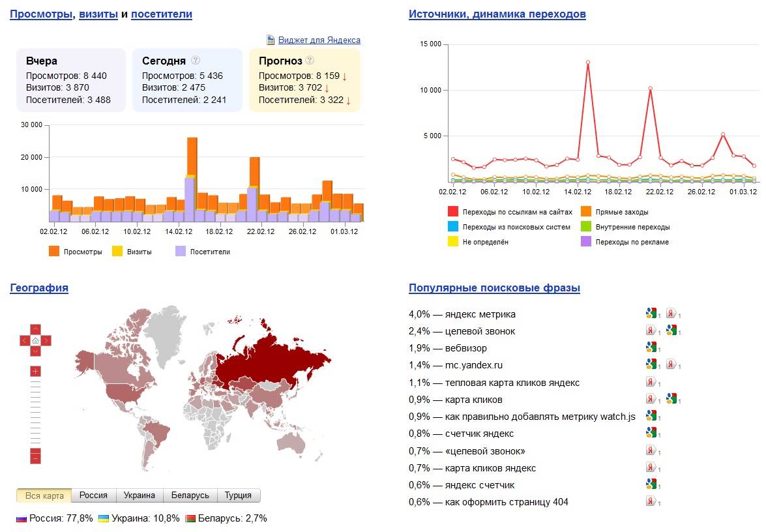The image size is (766, 532).
Task: Click the highest peak point on the sources line chart
Action: [587, 62]
